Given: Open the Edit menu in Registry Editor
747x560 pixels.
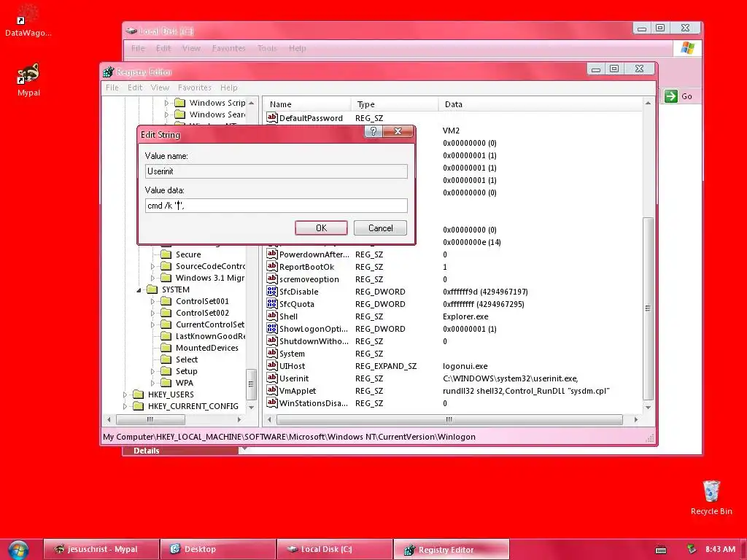Looking at the screenshot, I should coord(135,87).
